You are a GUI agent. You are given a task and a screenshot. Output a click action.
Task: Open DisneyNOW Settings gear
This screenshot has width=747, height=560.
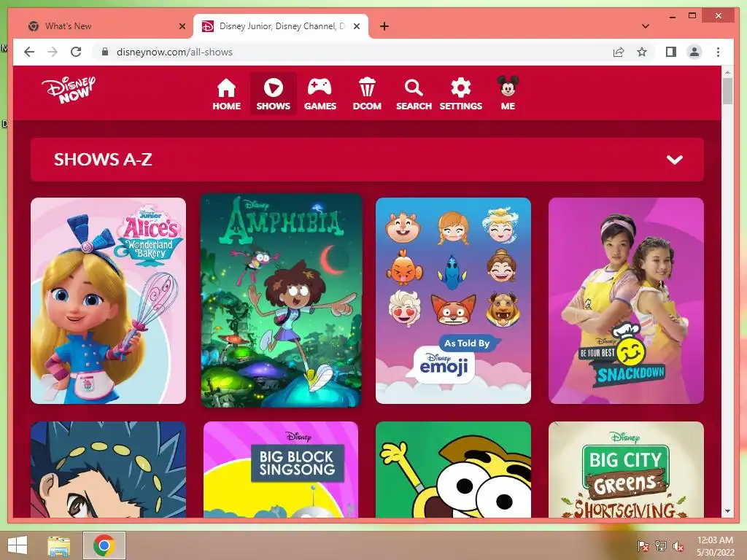pos(461,94)
